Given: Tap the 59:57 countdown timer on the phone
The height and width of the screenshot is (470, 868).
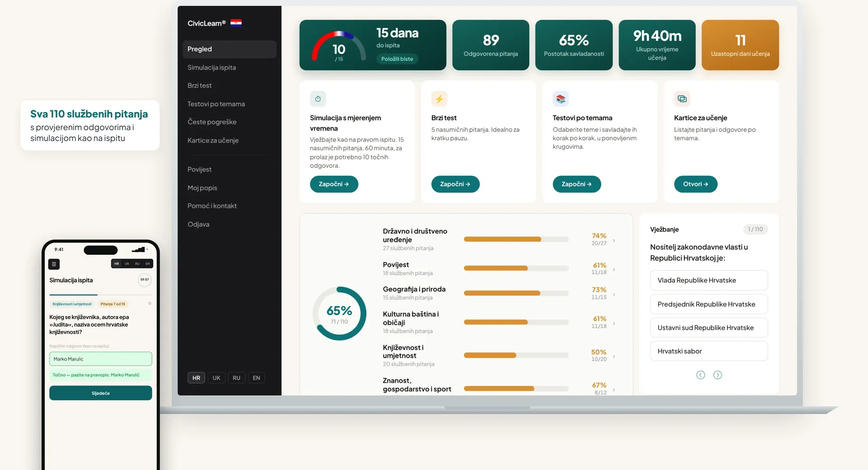Looking at the screenshot, I should (145, 280).
